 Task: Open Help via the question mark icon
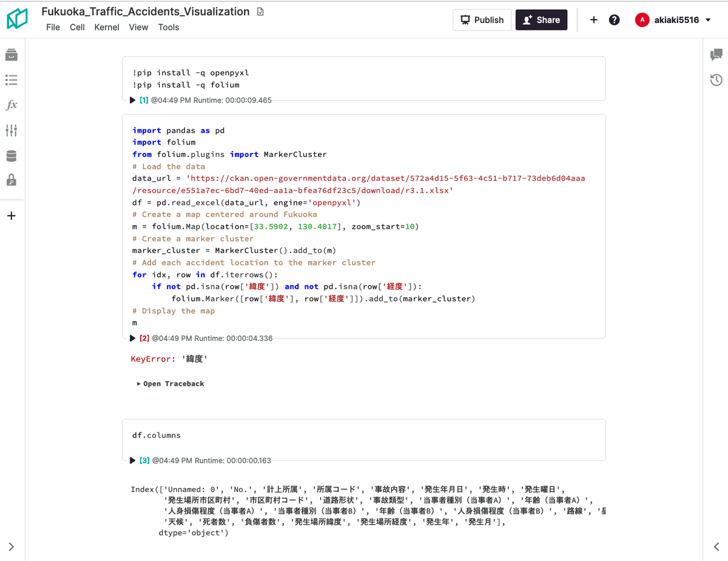point(614,19)
